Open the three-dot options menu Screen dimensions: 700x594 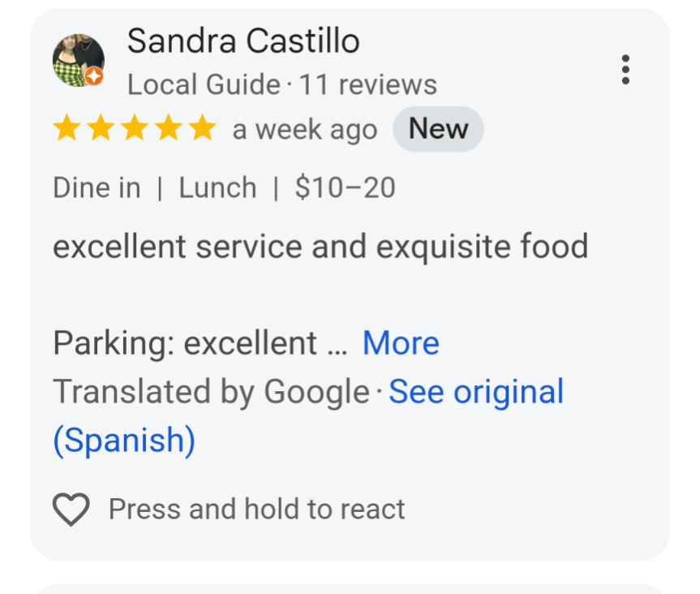pos(625,70)
